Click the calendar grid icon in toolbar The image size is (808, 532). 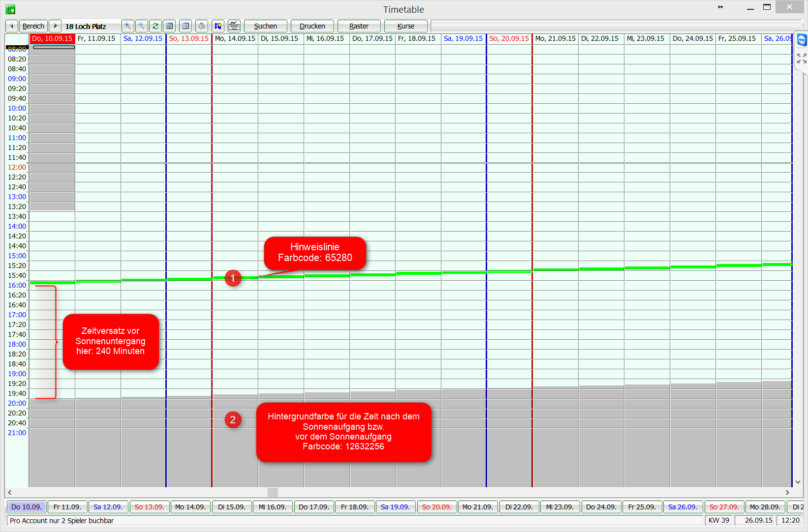click(186, 26)
